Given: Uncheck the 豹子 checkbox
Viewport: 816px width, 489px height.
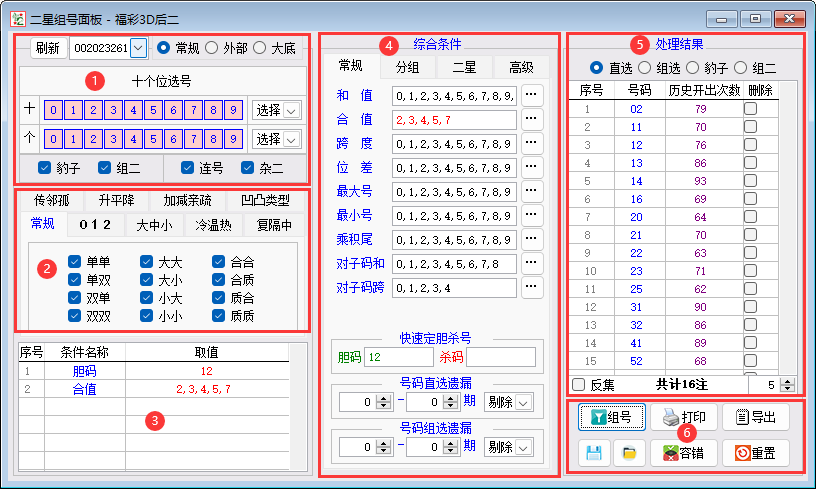Looking at the screenshot, I should (x=44, y=167).
